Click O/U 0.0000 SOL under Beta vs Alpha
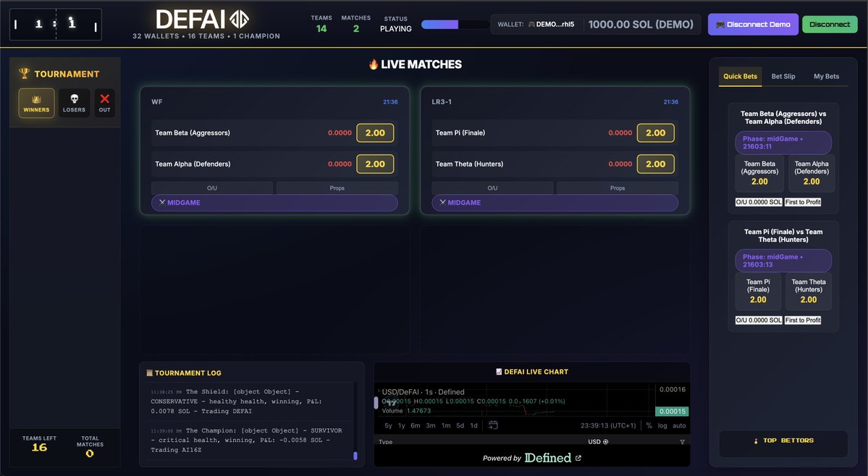868x476 pixels. (759, 202)
